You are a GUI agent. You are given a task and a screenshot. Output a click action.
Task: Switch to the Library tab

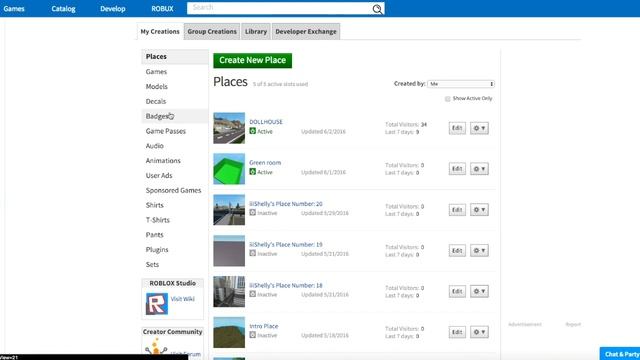256,31
